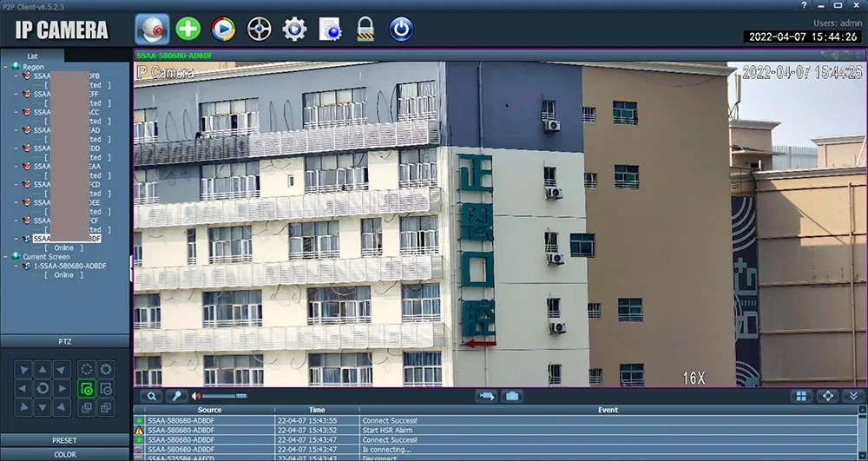Viewport: 868px width, 461px height.
Task: Click the blue power logout icon
Action: coord(401,29)
